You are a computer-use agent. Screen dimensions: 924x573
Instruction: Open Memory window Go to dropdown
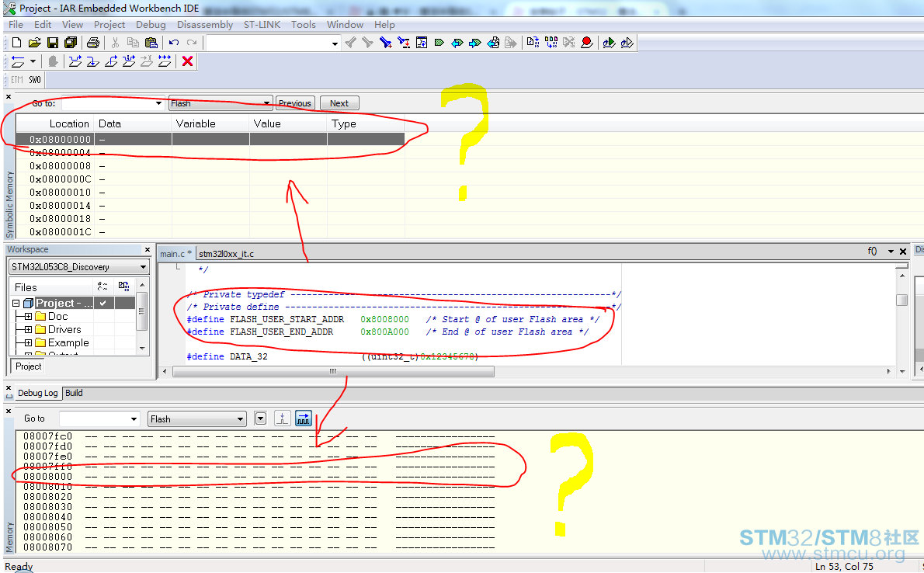pyautogui.click(x=134, y=419)
